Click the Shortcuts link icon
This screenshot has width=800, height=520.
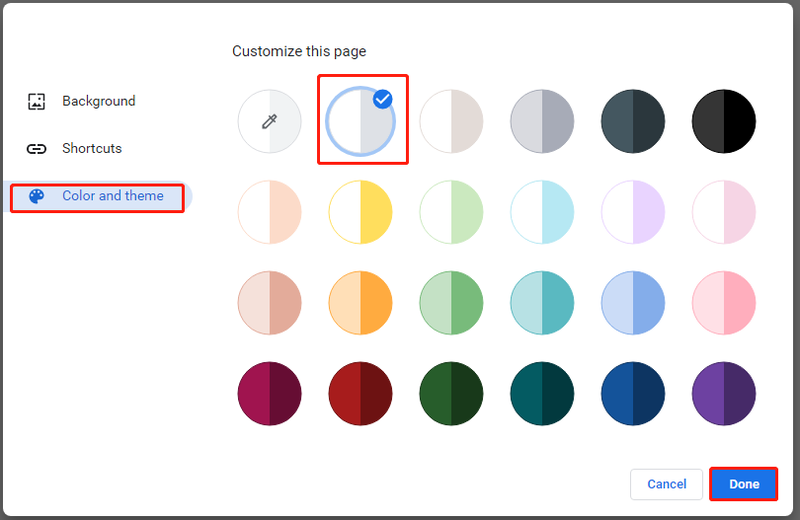(x=36, y=149)
